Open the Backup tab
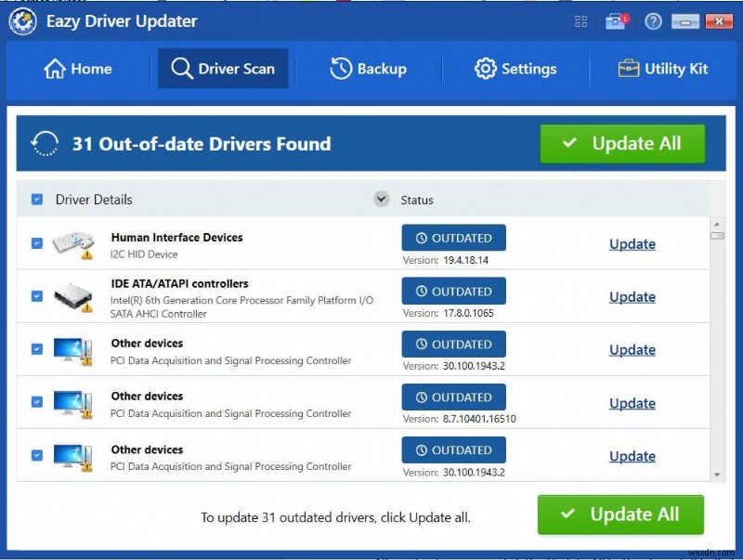This screenshot has height=560, width=743. point(370,69)
